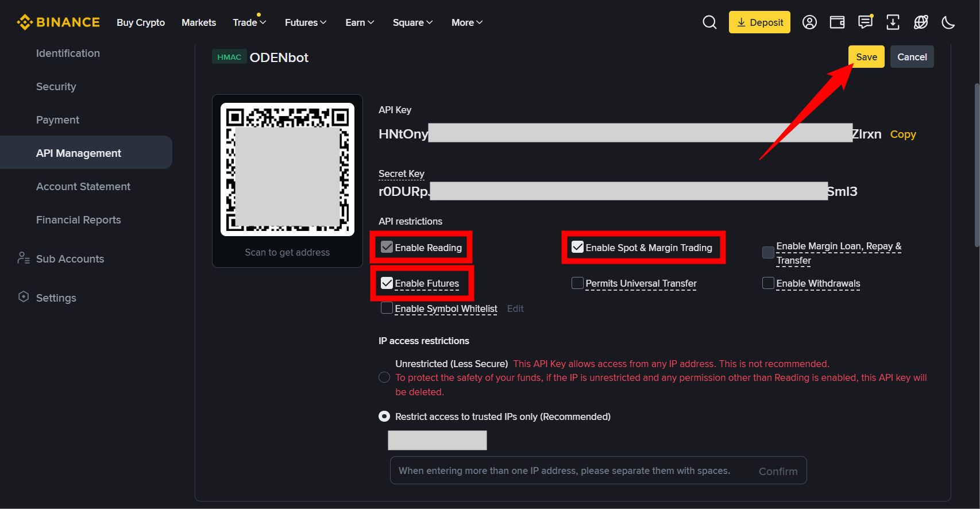Expand the Trade dropdown menu
The width and height of the screenshot is (980, 509).
249,22
